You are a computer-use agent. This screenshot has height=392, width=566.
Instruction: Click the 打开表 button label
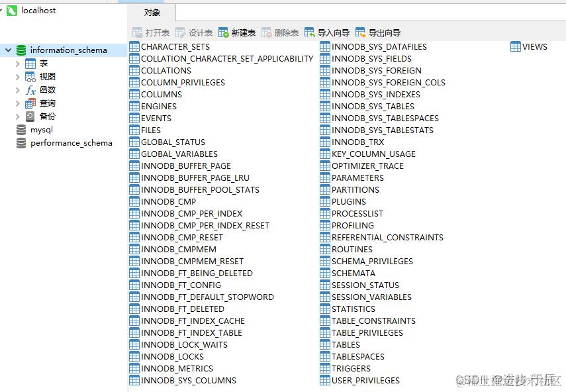click(x=158, y=33)
